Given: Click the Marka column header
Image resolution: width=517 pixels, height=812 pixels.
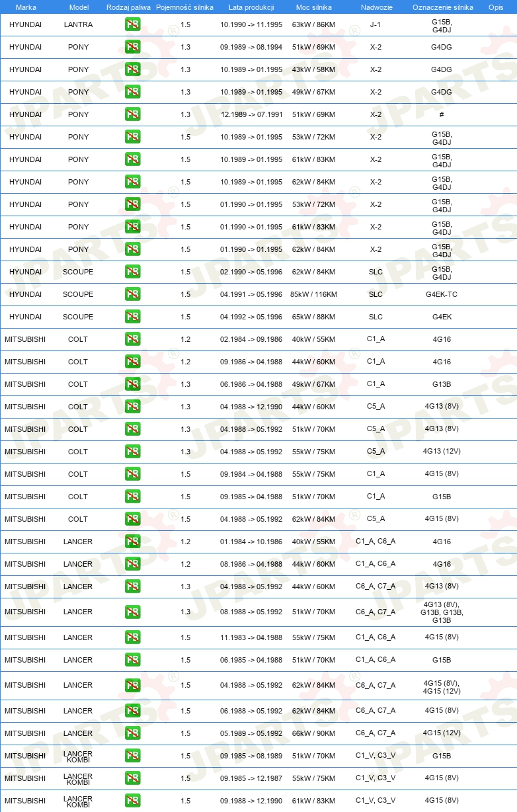Looking at the screenshot, I should point(26,7).
